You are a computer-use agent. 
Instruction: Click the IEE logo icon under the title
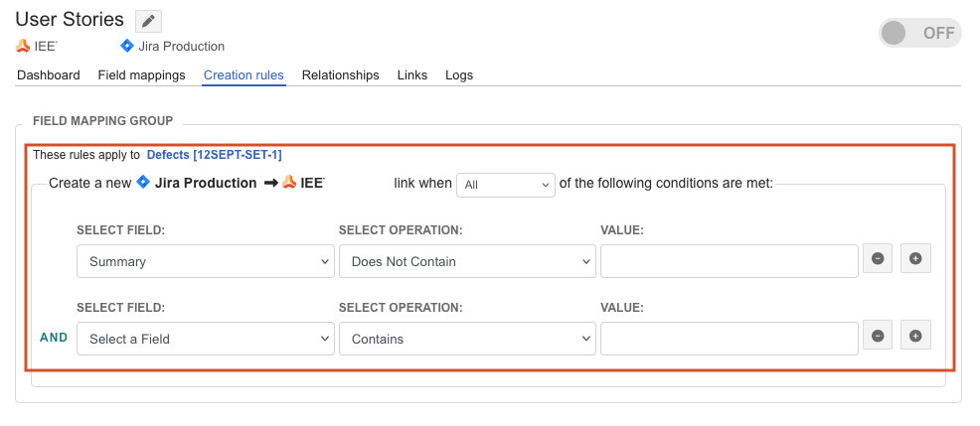[23, 47]
